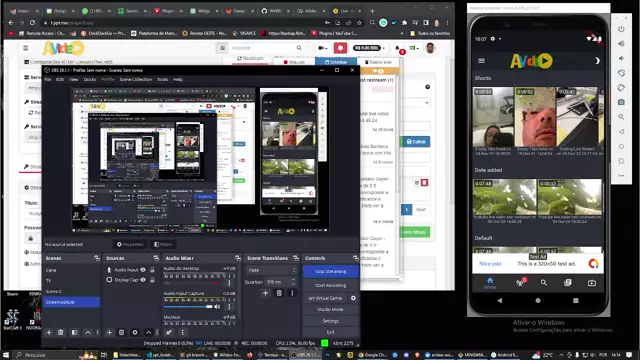
Task: Click search magnifier in AVideo search bar
Action: tap(299, 48)
